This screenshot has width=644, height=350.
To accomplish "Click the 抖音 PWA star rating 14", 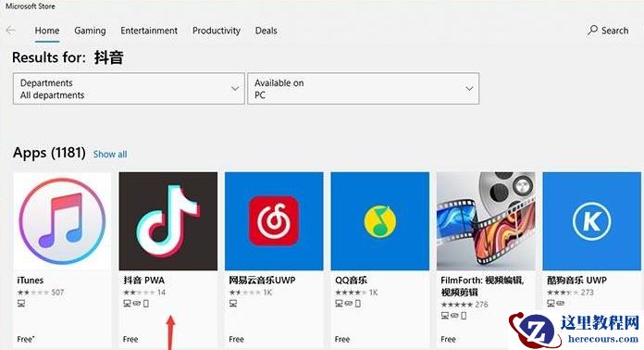I will [144, 293].
